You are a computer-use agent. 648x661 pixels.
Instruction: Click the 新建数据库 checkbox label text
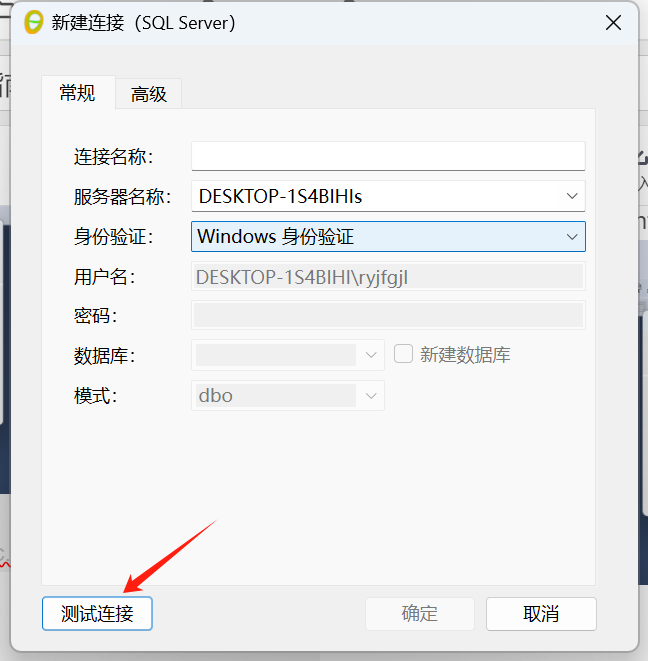(x=465, y=355)
